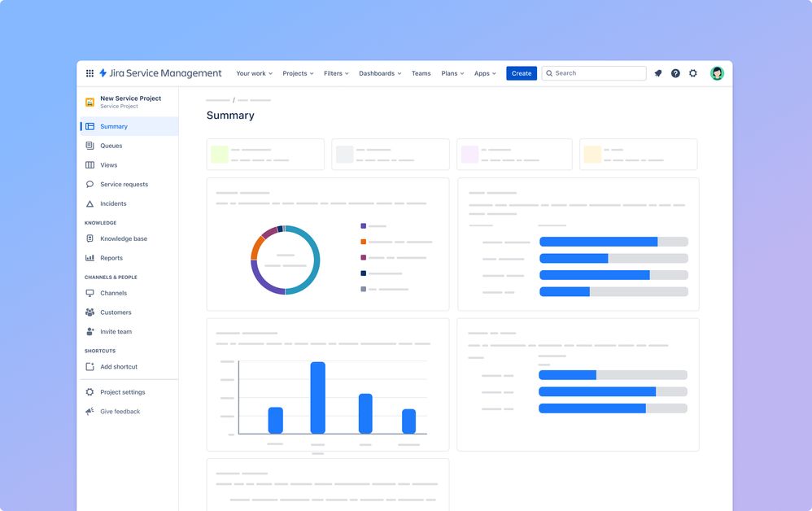Click the Summary page heading
This screenshot has height=511, width=812.
[230, 116]
